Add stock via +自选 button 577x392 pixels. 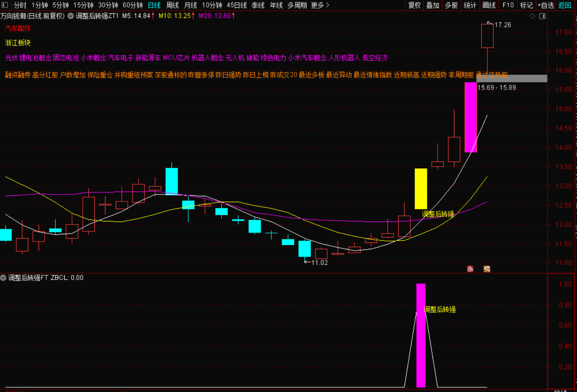point(546,5)
